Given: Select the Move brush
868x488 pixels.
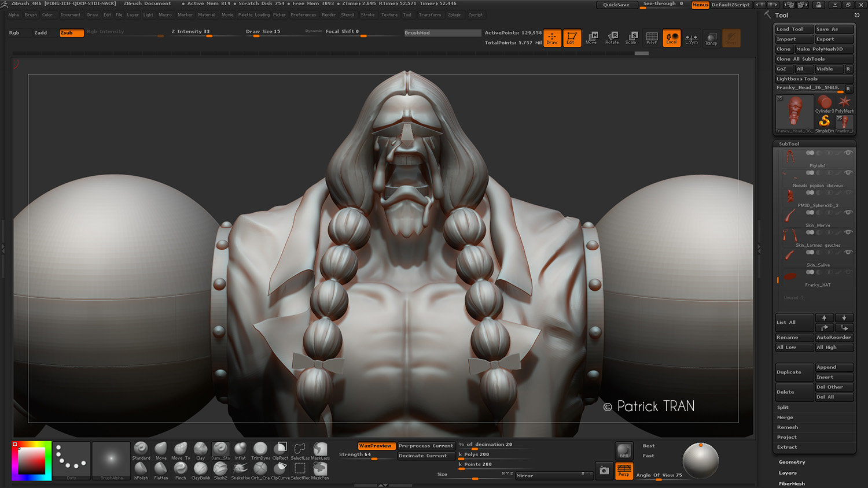Looking at the screenshot, I should 161,451.
